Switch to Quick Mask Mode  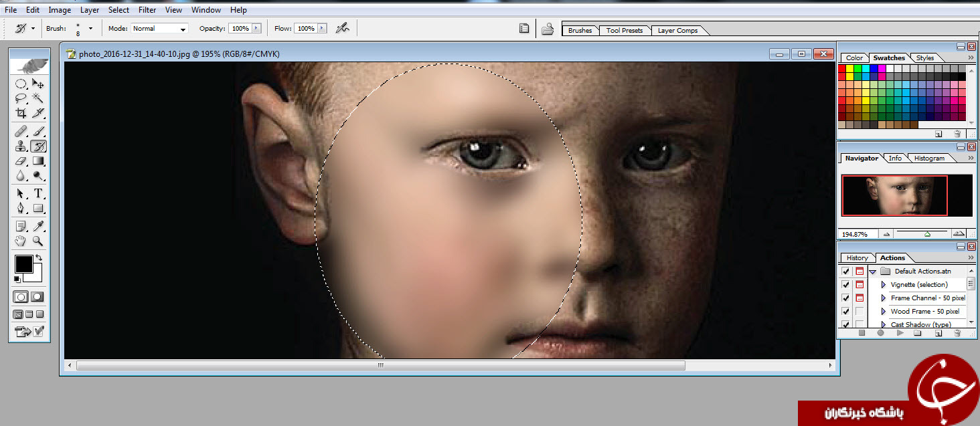(38, 296)
